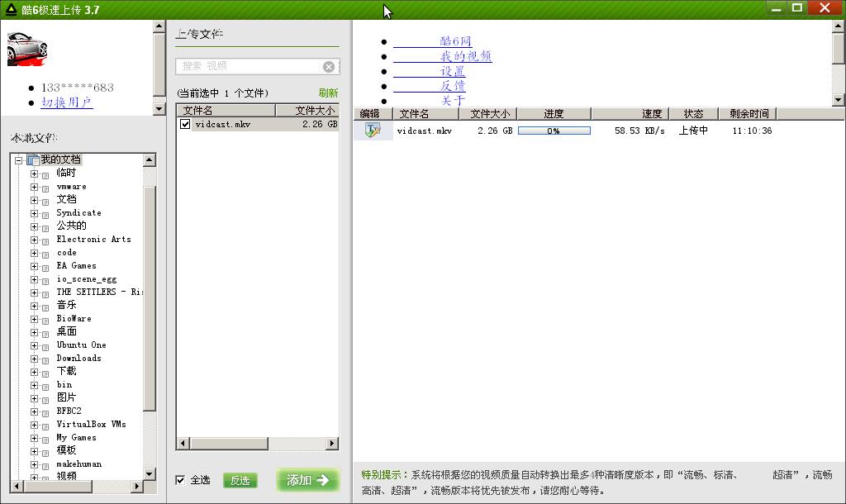Viewport: 846px width, 504px height.
Task: Click the 58.53 KB/s speed value
Action: click(x=640, y=131)
